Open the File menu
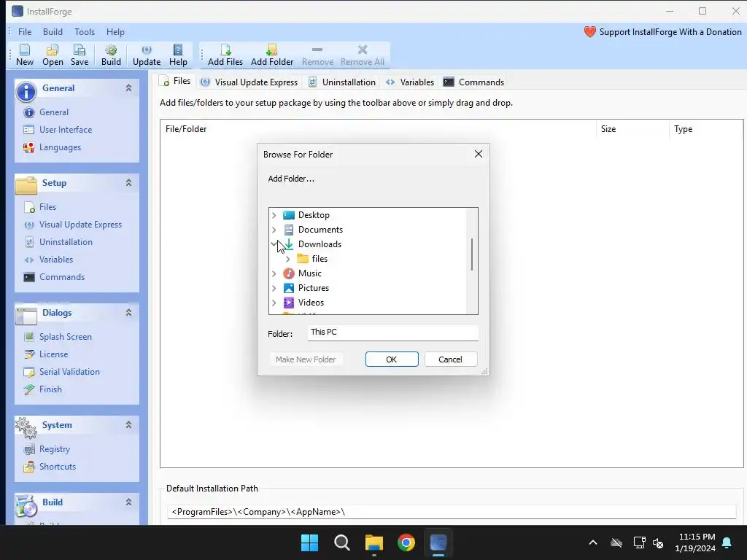Screen dimensions: 747x560 25,32
